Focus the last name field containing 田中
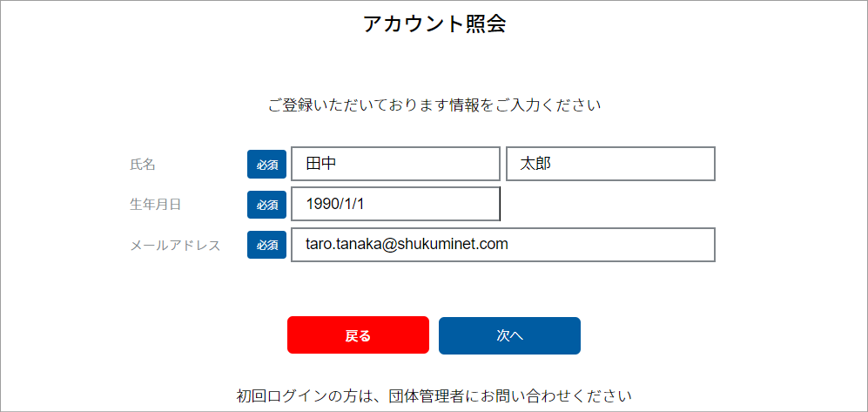The height and width of the screenshot is (412, 868). [395, 164]
